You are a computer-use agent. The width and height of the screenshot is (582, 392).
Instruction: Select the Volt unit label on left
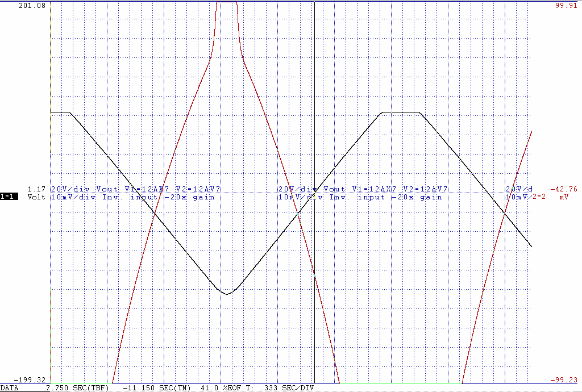(37, 197)
